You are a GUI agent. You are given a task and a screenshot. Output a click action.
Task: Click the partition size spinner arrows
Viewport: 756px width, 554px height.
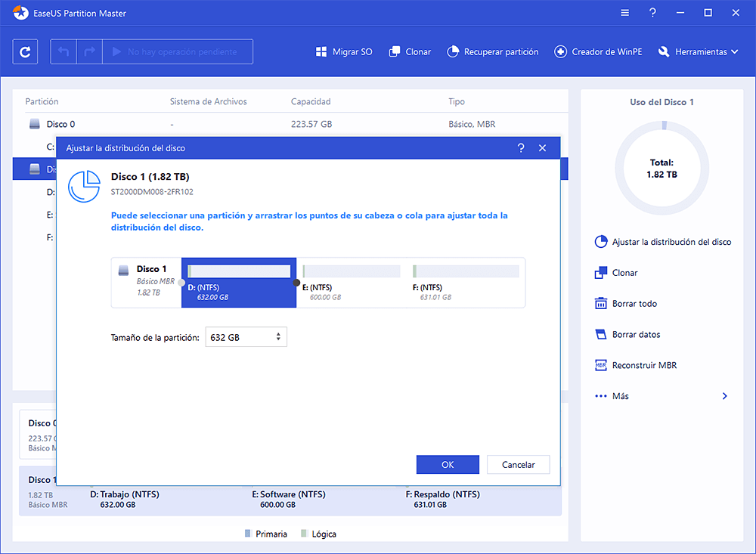coord(278,337)
